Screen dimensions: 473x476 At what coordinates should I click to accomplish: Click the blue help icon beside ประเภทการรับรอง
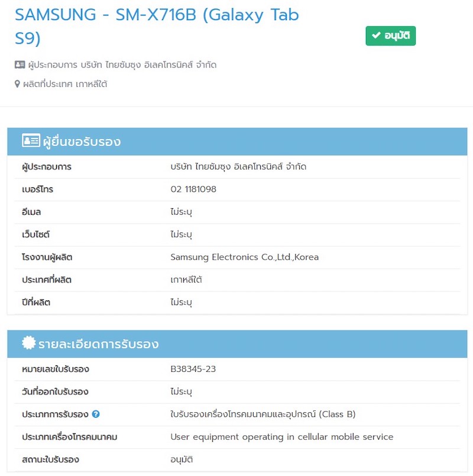(x=96, y=414)
